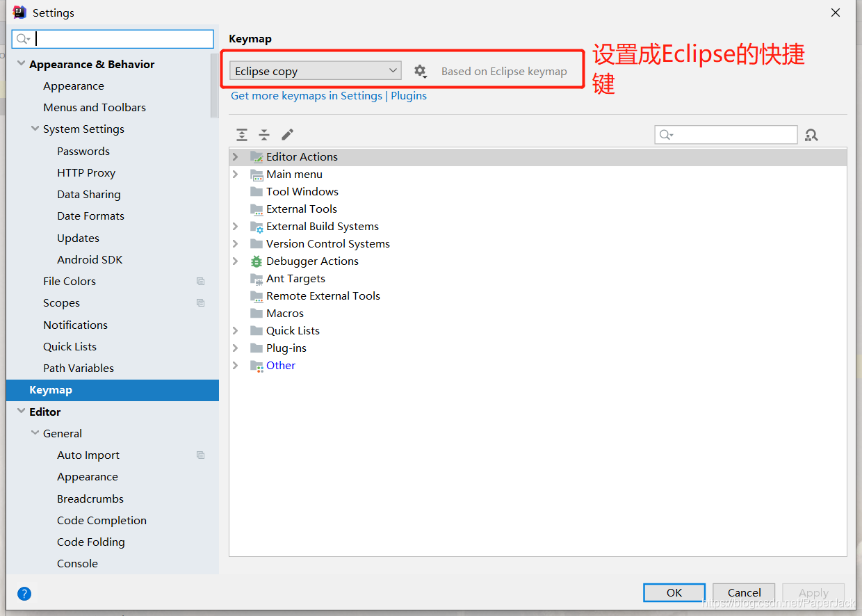The height and width of the screenshot is (616, 862).
Task: Expand the Version Control Systems node
Action: 235,244
